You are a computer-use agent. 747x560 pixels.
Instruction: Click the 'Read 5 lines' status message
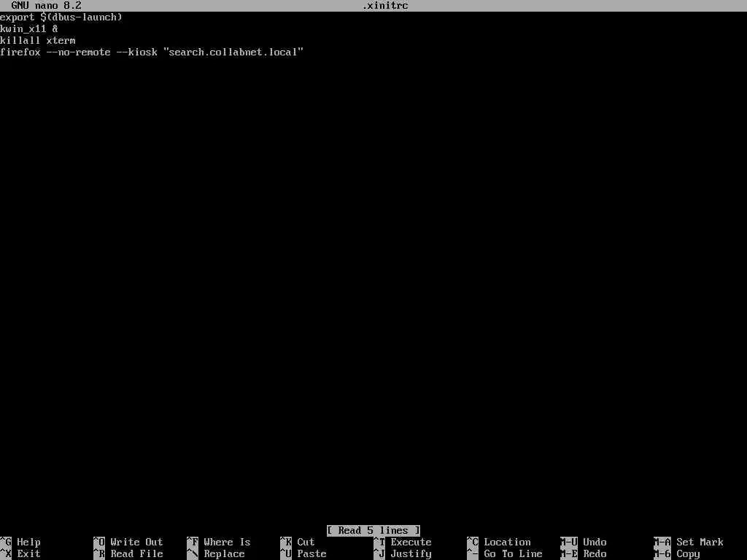[373, 531]
